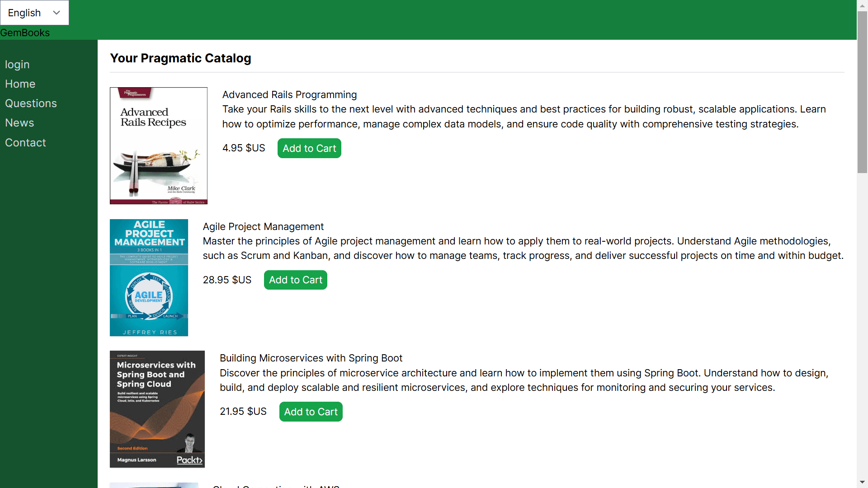Screen dimensions: 868x488
Task: Go to the Home sidebar link
Action: point(20,84)
